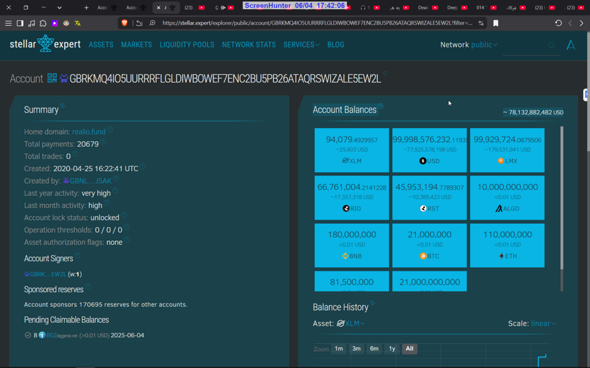The width and height of the screenshot is (590, 368).
Task: Click the bookmark icon beside address bar
Action: point(496,23)
